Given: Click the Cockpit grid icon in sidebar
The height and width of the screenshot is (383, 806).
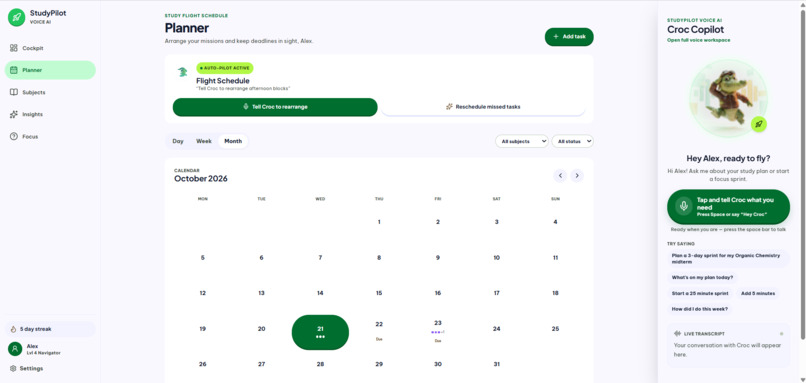Looking at the screenshot, I should coord(14,48).
